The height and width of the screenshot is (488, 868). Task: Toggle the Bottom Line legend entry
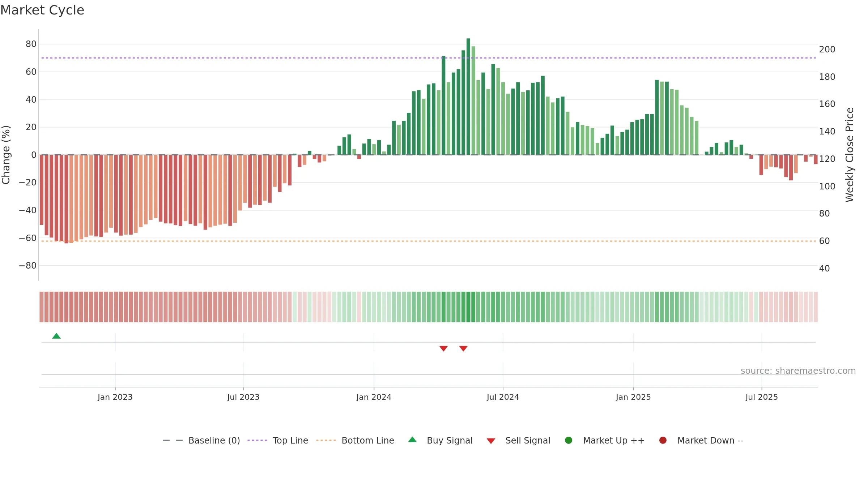point(355,440)
